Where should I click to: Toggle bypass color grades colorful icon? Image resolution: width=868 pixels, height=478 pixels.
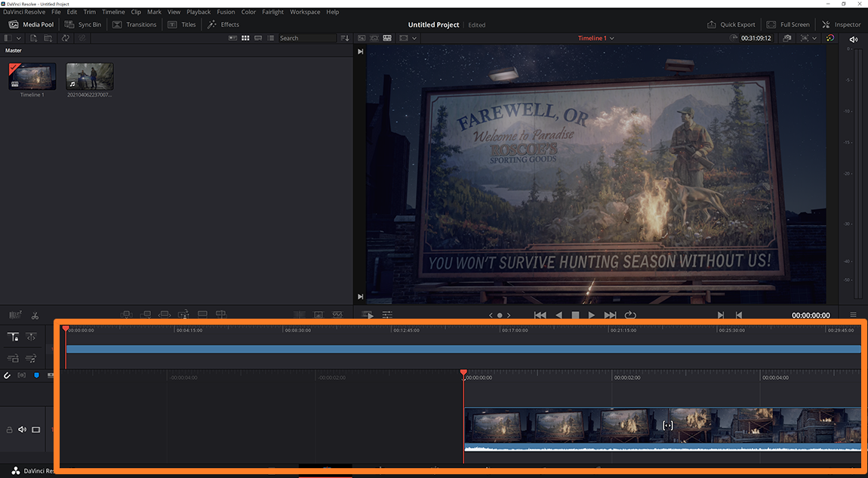[830, 39]
